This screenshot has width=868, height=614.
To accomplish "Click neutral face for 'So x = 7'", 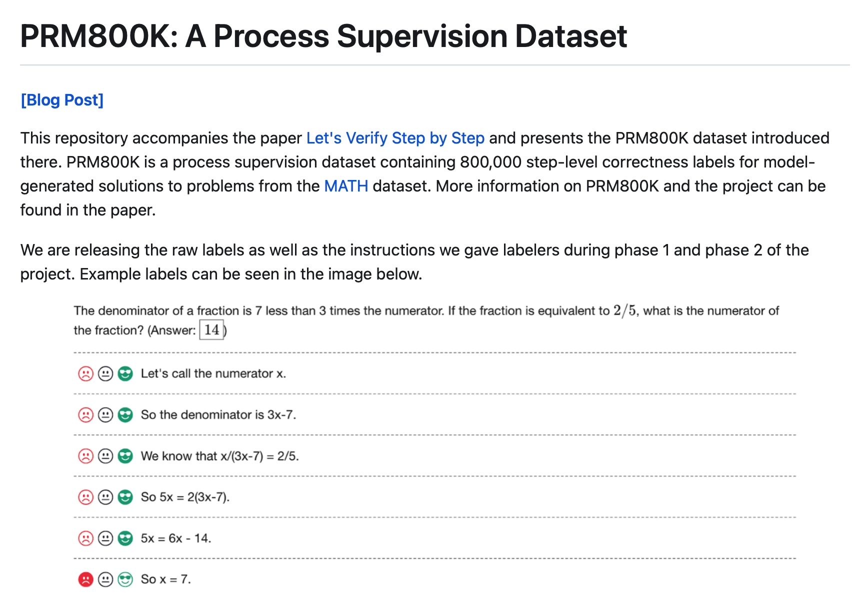I will pyautogui.click(x=105, y=579).
